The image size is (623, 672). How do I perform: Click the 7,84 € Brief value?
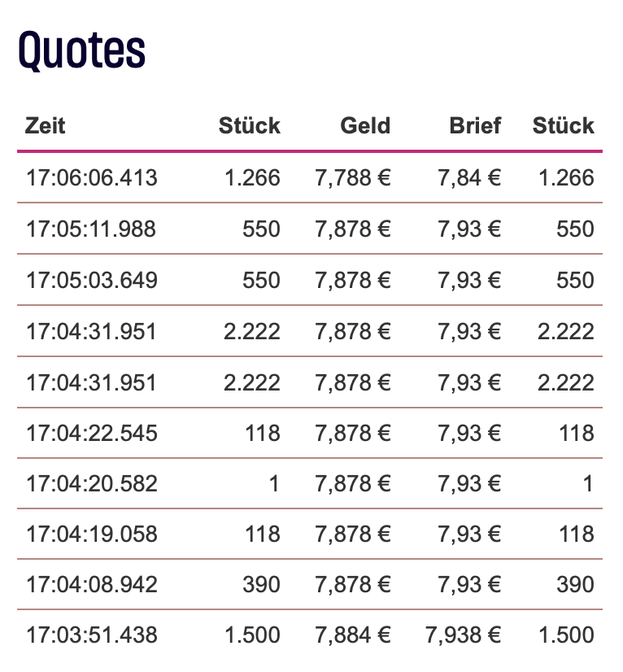point(469,178)
